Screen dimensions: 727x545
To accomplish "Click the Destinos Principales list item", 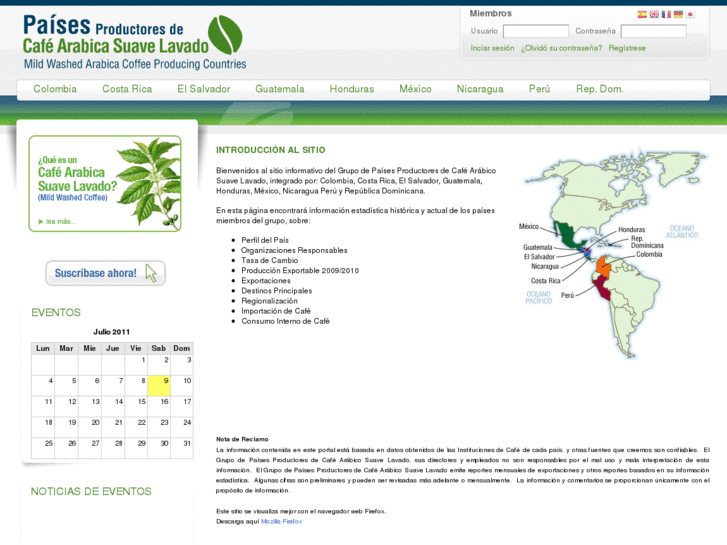I will tap(276, 291).
